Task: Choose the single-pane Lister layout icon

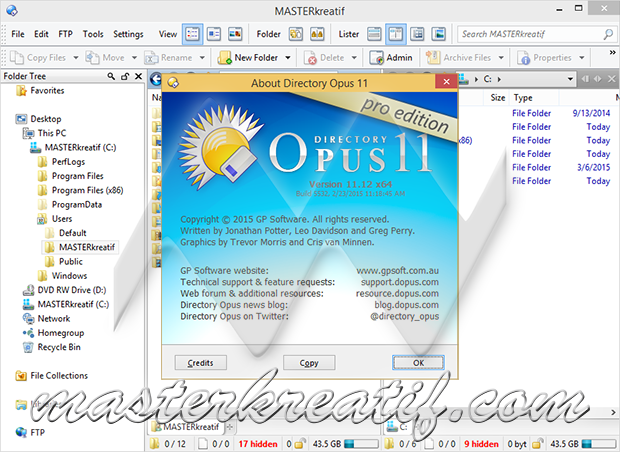Action: point(374,34)
